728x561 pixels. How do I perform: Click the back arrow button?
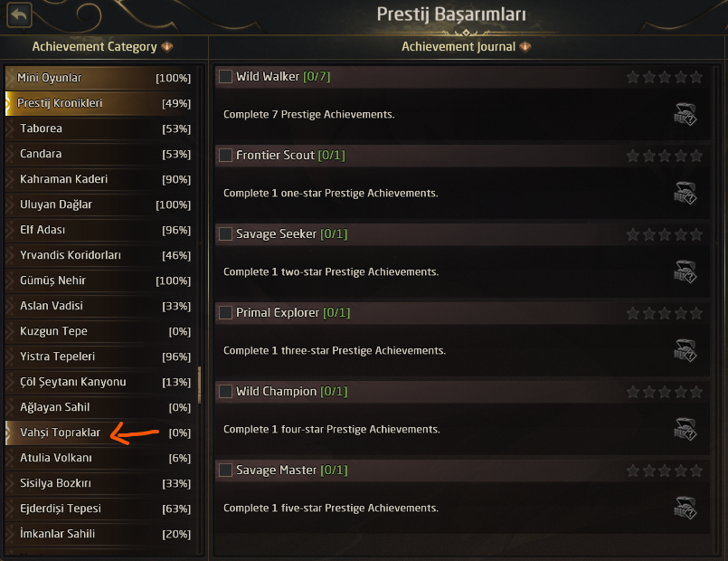(x=18, y=14)
